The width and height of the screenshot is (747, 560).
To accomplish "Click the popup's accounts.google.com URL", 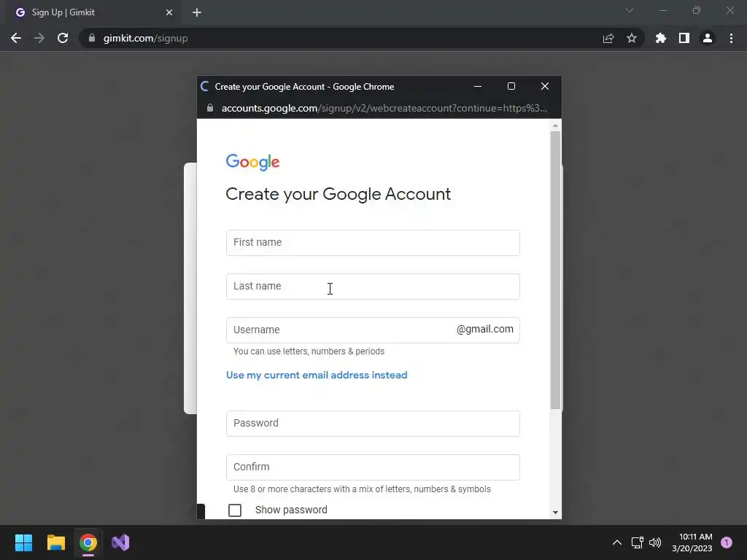I will (x=384, y=108).
